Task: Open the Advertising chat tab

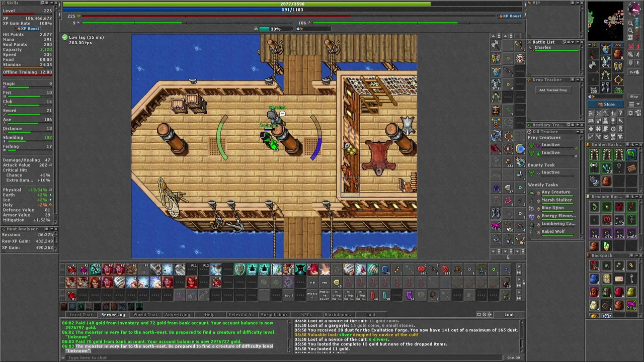Action: [178, 315]
